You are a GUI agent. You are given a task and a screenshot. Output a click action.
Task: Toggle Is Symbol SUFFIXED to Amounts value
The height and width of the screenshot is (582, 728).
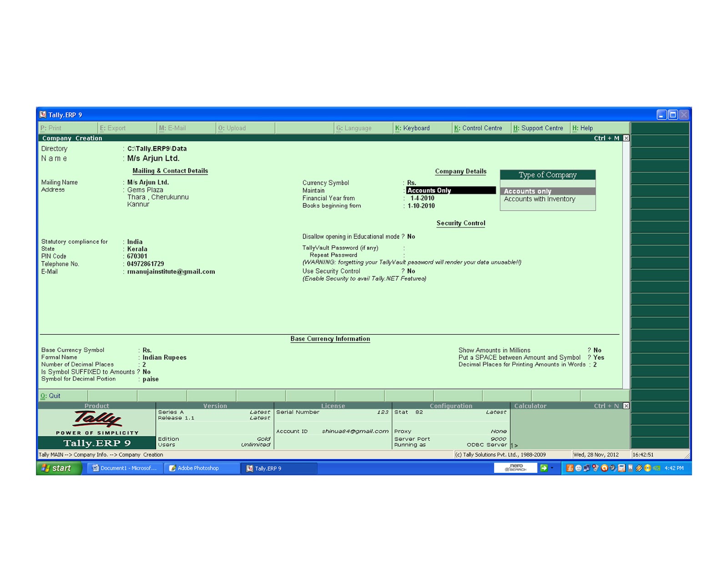tap(147, 372)
